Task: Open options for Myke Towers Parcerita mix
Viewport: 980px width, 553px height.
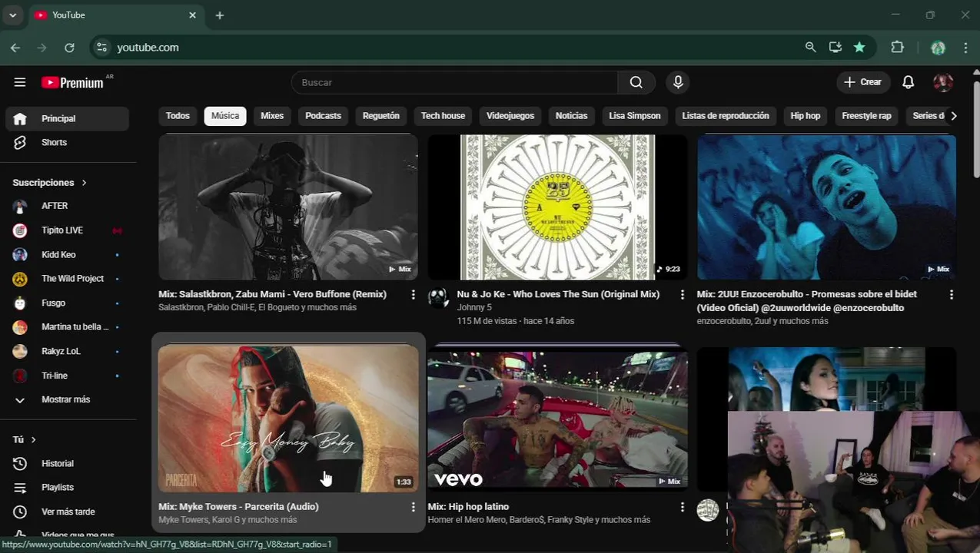Action: 413,507
